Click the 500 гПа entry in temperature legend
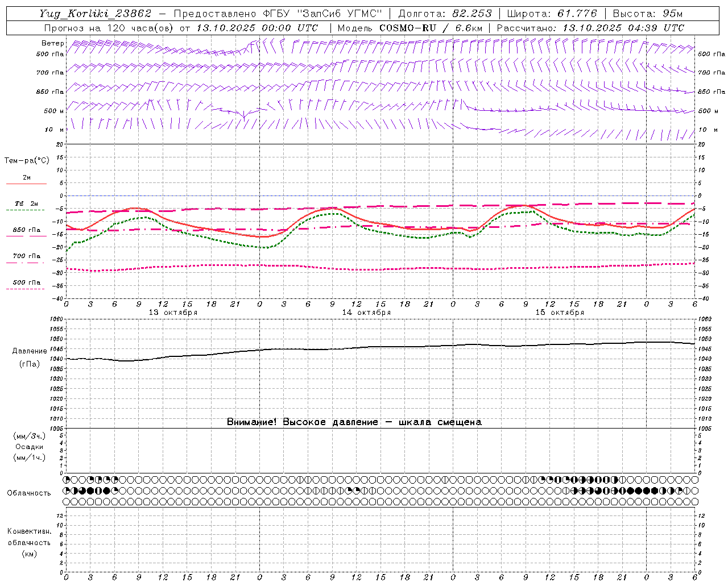 (x=27, y=282)
